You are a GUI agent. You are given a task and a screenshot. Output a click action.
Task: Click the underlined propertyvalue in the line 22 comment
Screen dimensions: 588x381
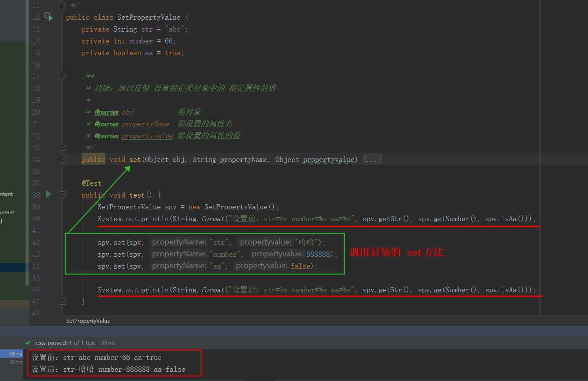point(147,136)
